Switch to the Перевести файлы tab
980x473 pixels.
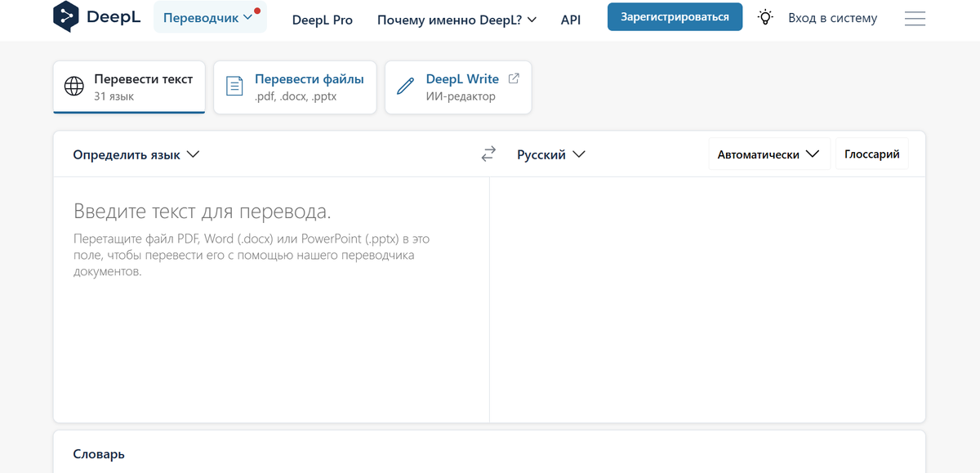click(x=295, y=87)
